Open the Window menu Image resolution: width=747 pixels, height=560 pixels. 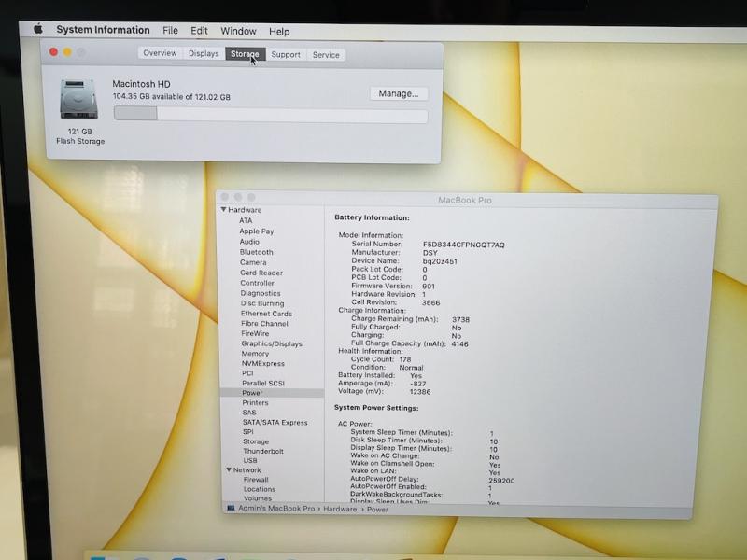238,32
